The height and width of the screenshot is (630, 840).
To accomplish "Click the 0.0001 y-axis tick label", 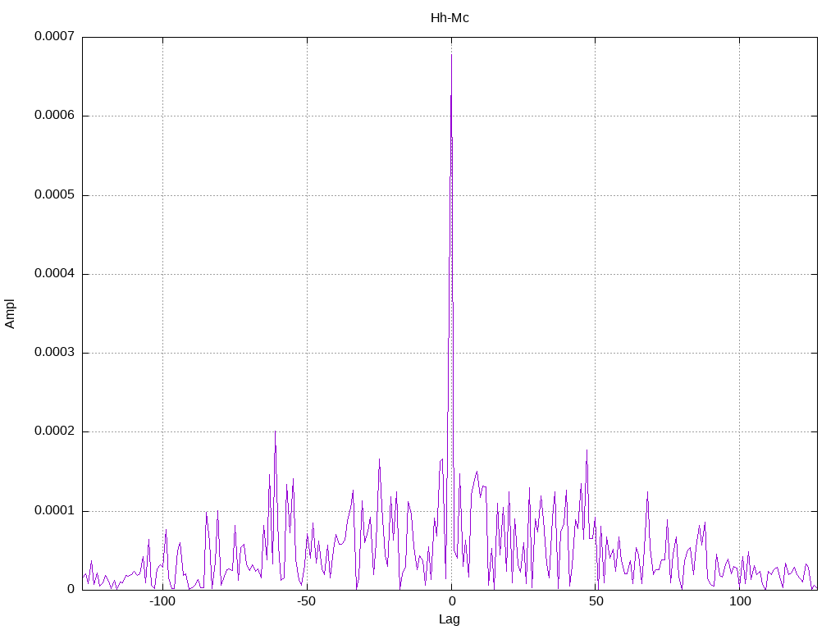I will (54, 510).
